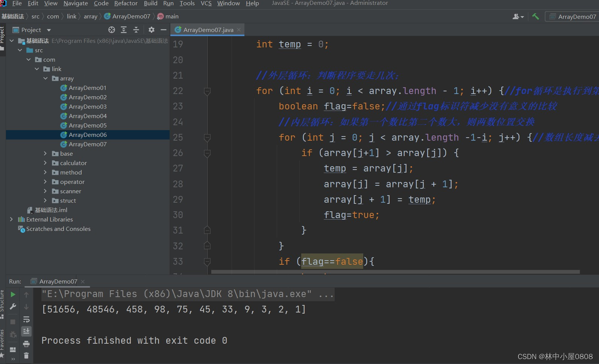This screenshot has height=364, width=599.
Task: Select ArrayDemo01 class in tree
Action: [x=88, y=88]
